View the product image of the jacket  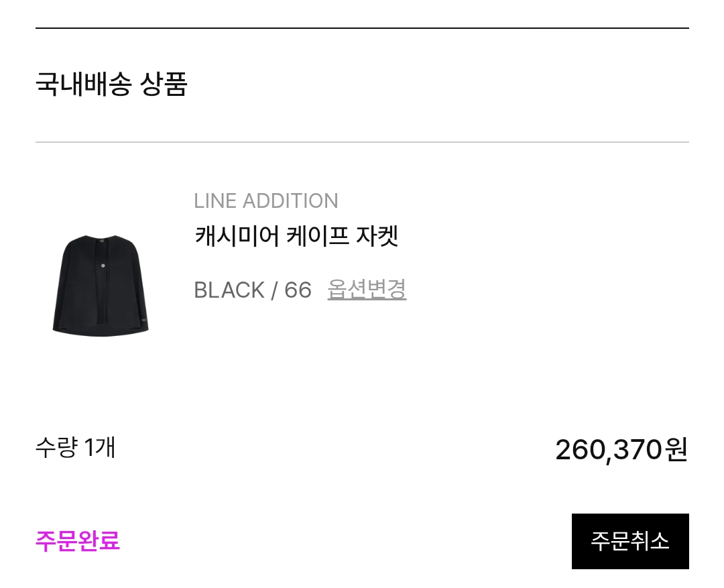(x=101, y=284)
